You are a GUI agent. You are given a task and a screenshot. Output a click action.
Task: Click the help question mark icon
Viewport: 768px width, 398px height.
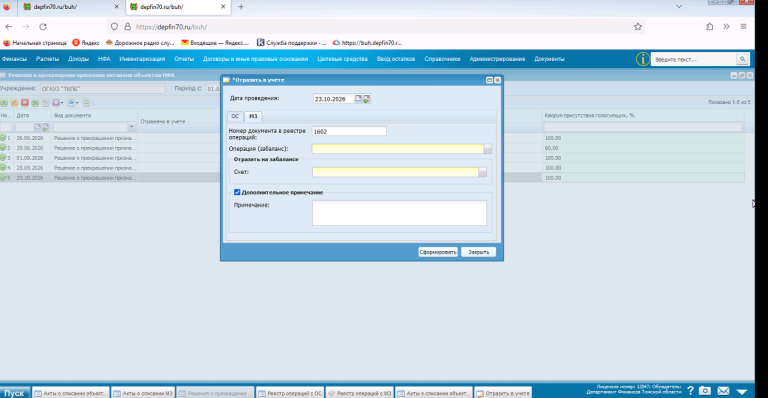coord(690,391)
